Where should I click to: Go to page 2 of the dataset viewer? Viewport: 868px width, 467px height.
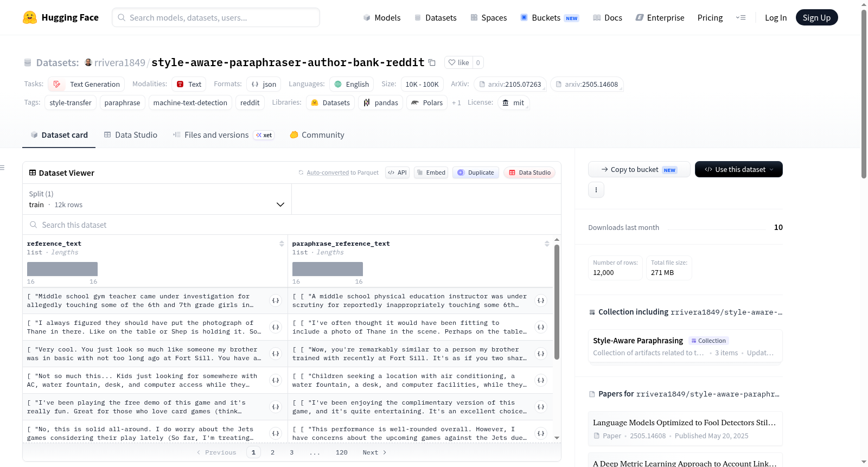tap(272, 452)
